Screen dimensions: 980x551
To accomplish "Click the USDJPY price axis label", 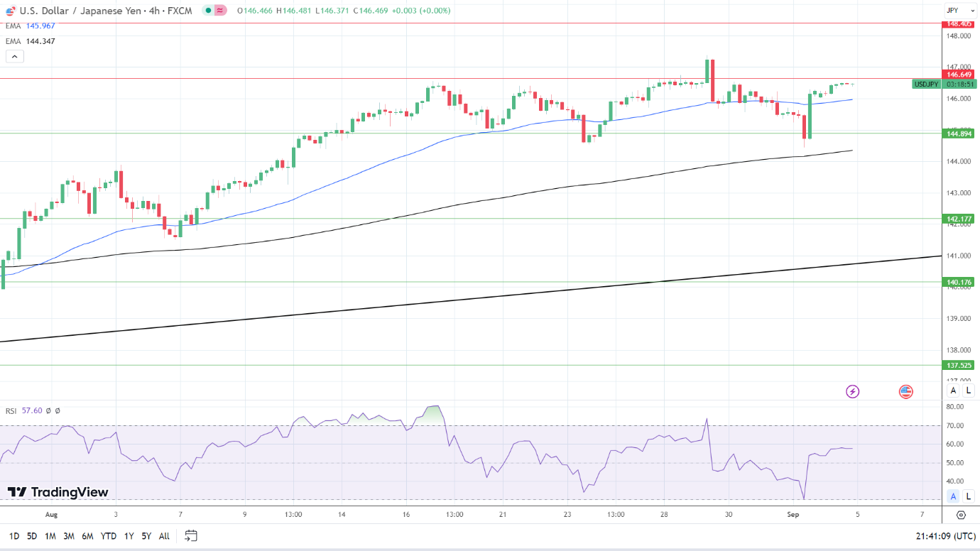I will point(926,84).
